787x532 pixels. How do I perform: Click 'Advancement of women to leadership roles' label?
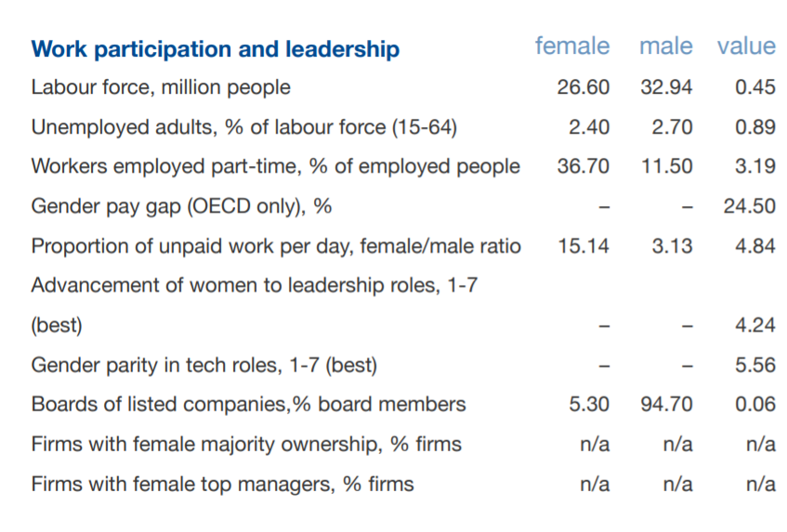pos(254,286)
